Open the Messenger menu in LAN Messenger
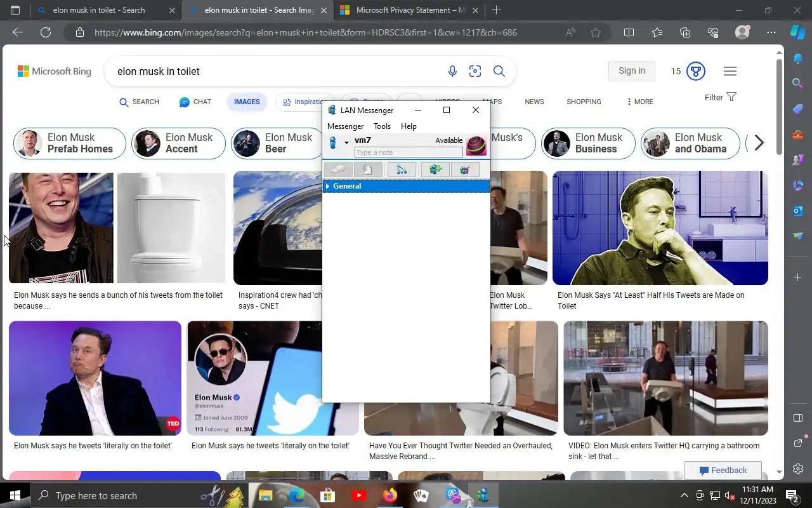Viewport: 812px width, 508px height. click(345, 126)
